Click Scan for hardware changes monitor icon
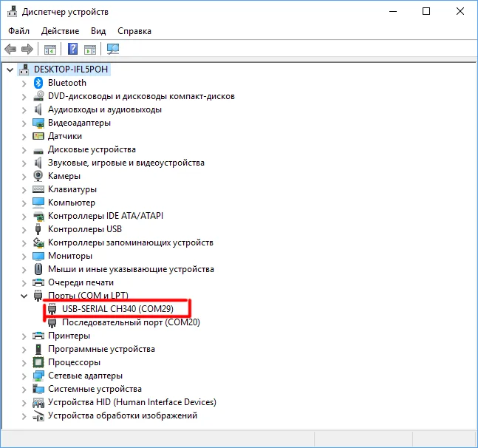This screenshot has height=448, width=478. 113,49
